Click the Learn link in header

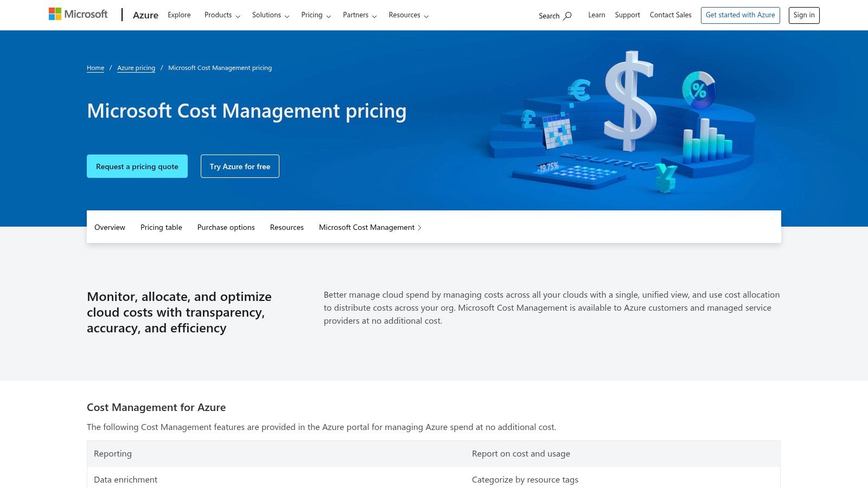tap(597, 15)
